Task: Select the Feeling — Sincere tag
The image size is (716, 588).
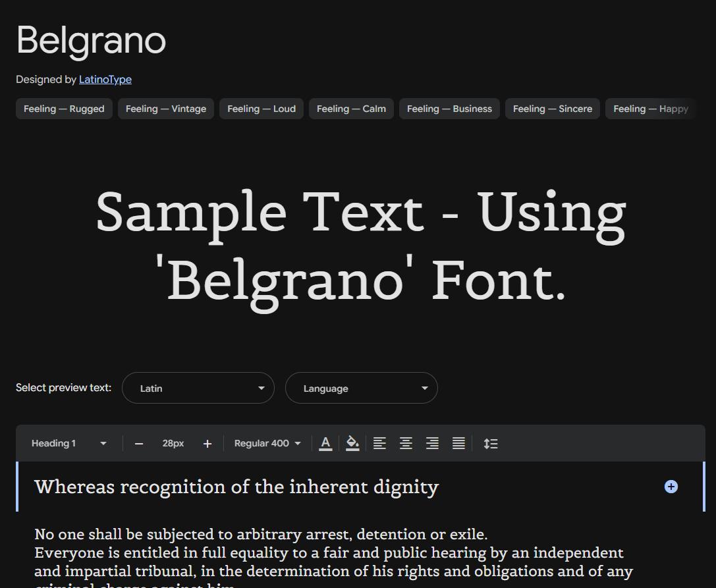Action: 553,109
